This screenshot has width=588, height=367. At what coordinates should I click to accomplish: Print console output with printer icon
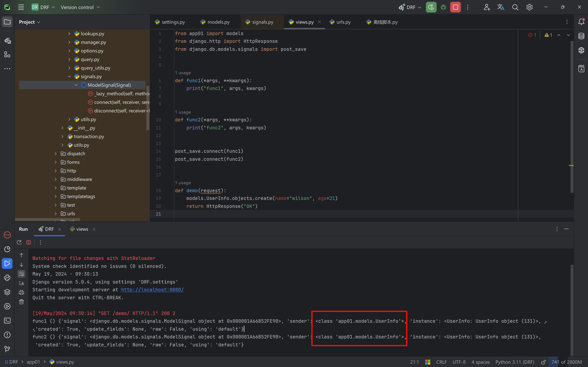21,292
